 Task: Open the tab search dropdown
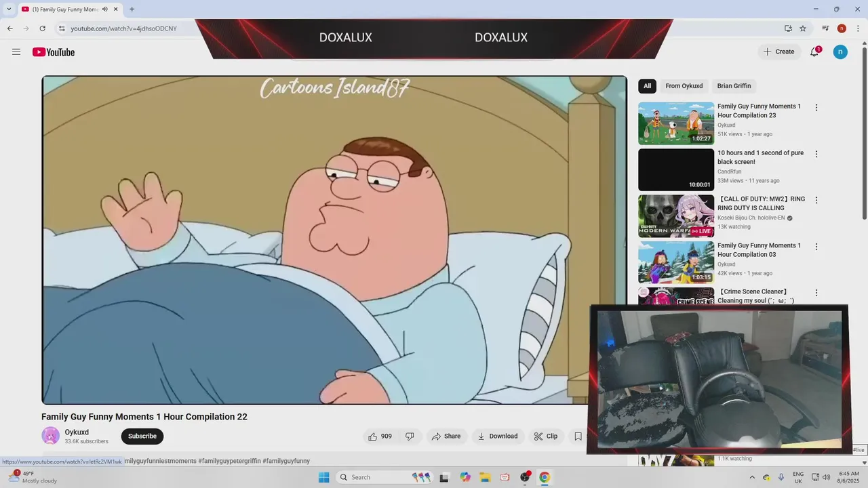9,9
